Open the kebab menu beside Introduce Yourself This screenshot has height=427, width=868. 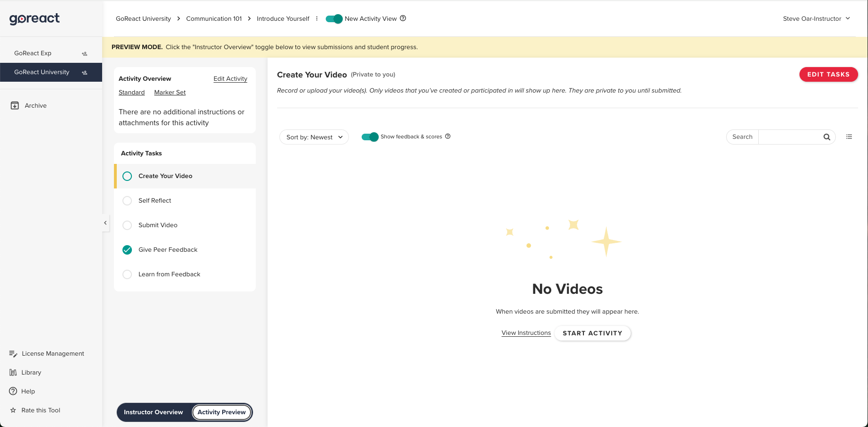[317, 18]
